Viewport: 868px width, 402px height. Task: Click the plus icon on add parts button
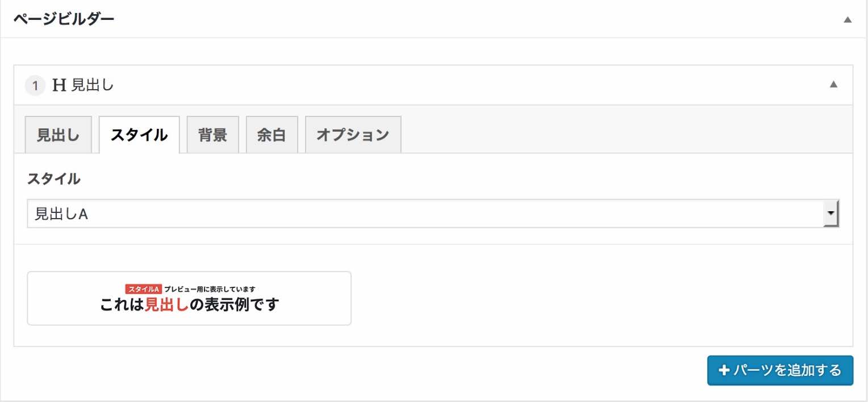pyautogui.click(x=724, y=371)
